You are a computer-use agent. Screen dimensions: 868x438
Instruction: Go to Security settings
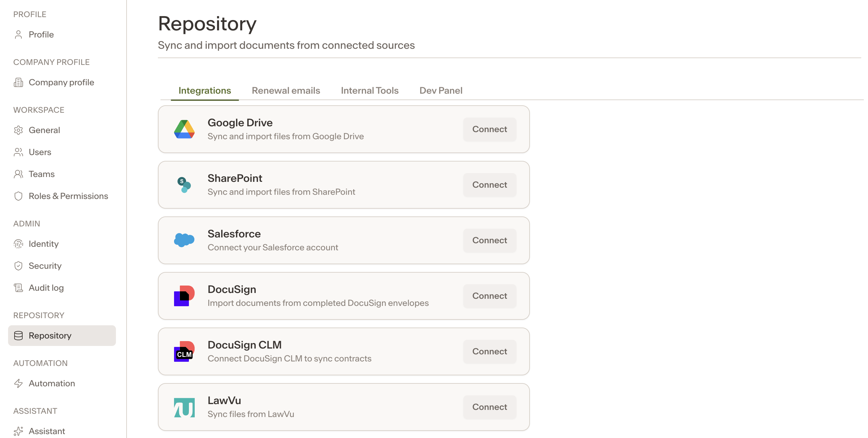click(62, 266)
